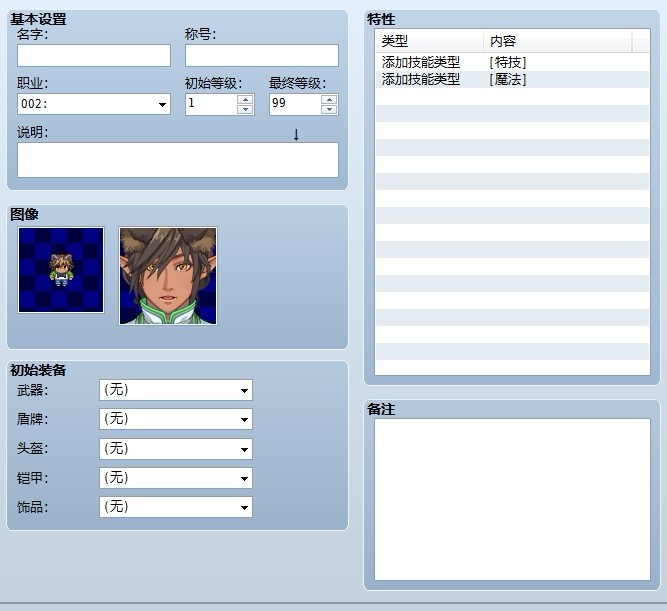Select the 添加技能类型 [特技] trait row

click(512, 63)
